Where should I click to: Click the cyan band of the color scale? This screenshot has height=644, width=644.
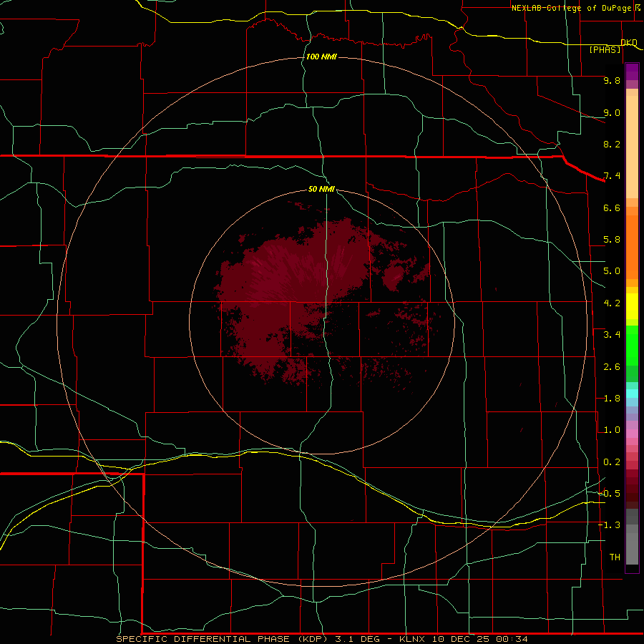pyautogui.click(x=632, y=394)
